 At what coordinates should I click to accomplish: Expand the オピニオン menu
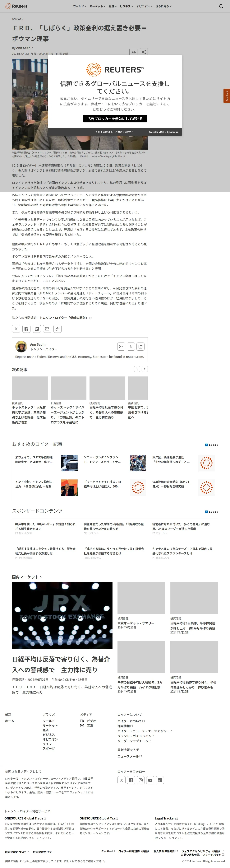pyautogui.click(x=145, y=6)
